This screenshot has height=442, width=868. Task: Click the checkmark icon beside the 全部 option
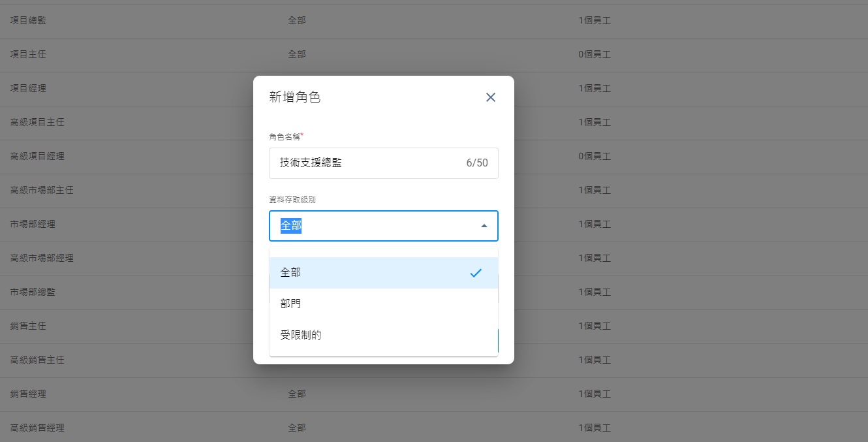(x=476, y=273)
